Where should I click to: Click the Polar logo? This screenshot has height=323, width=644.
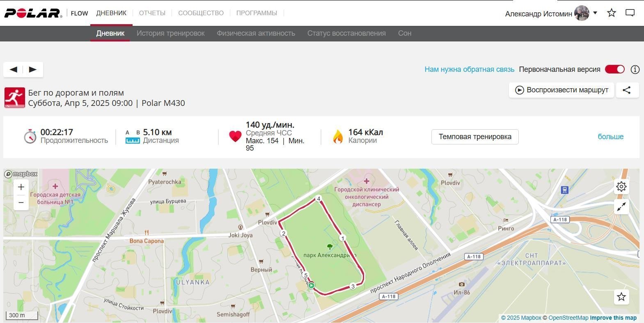click(33, 13)
